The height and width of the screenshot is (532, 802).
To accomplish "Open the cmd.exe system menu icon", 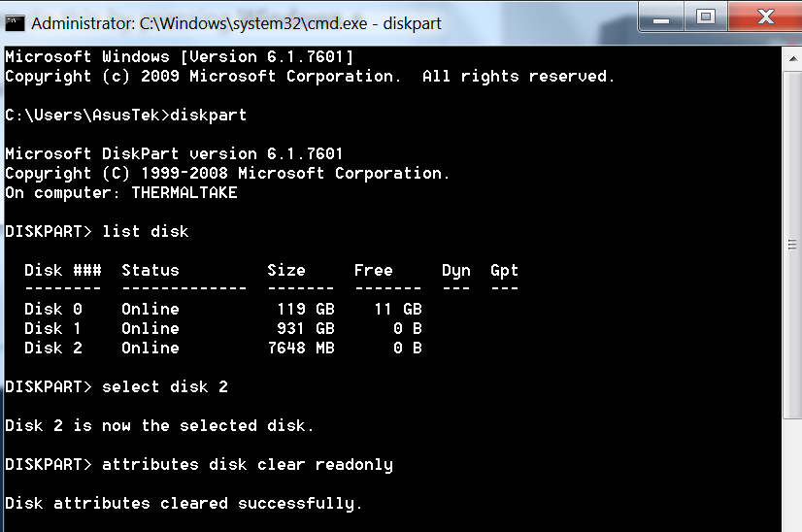I will click(15, 23).
